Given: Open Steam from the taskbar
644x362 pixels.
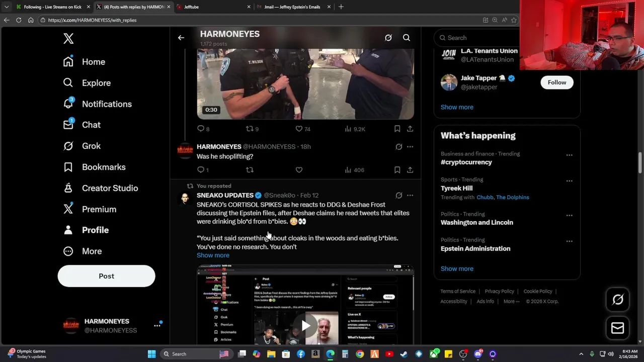Looking at the screenshot, I should pyautogui.click(x=404, y=354).
